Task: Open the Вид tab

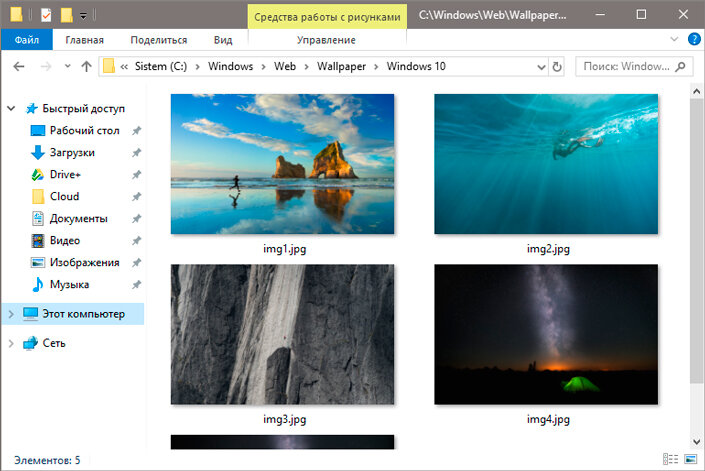Action: click(x=223, y=40)
